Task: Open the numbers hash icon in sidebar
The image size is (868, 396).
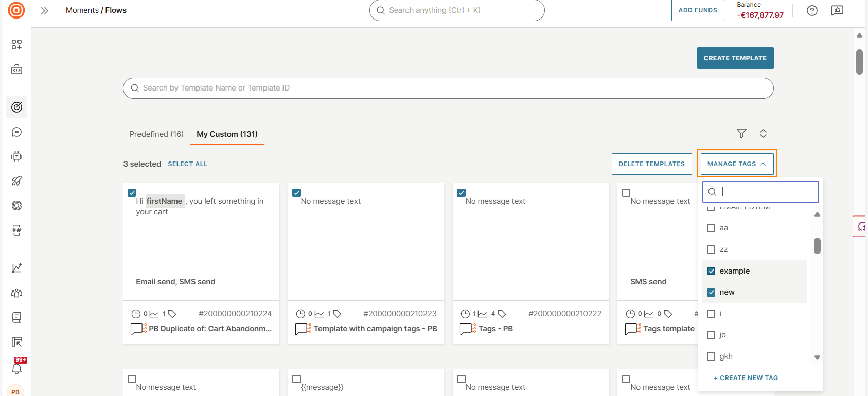Action: pos(16,230)
